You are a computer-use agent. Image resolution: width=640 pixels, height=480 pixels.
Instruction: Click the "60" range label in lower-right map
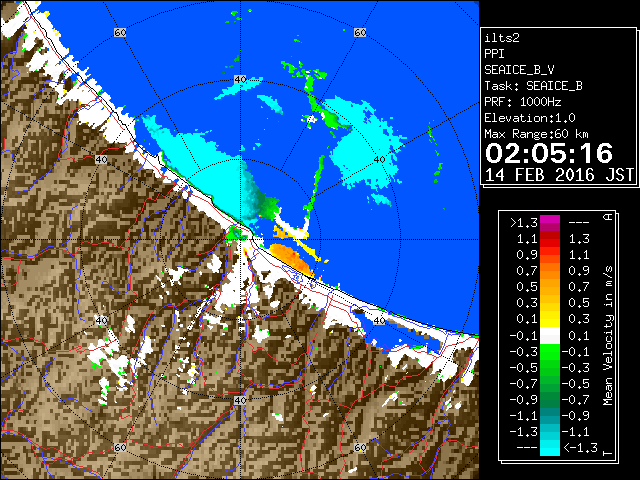tap(360, 447)
